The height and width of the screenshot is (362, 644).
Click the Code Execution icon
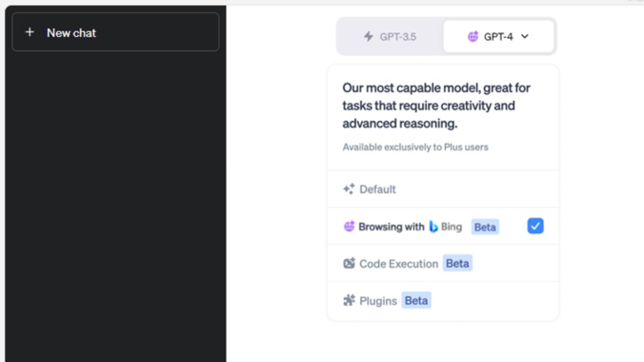(x=349, y=263)
